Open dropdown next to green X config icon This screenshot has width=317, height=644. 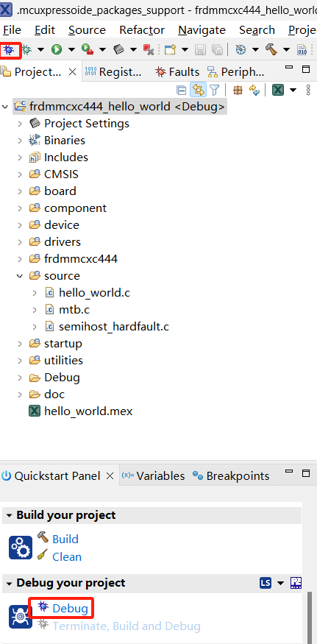[x=293, y=90]
